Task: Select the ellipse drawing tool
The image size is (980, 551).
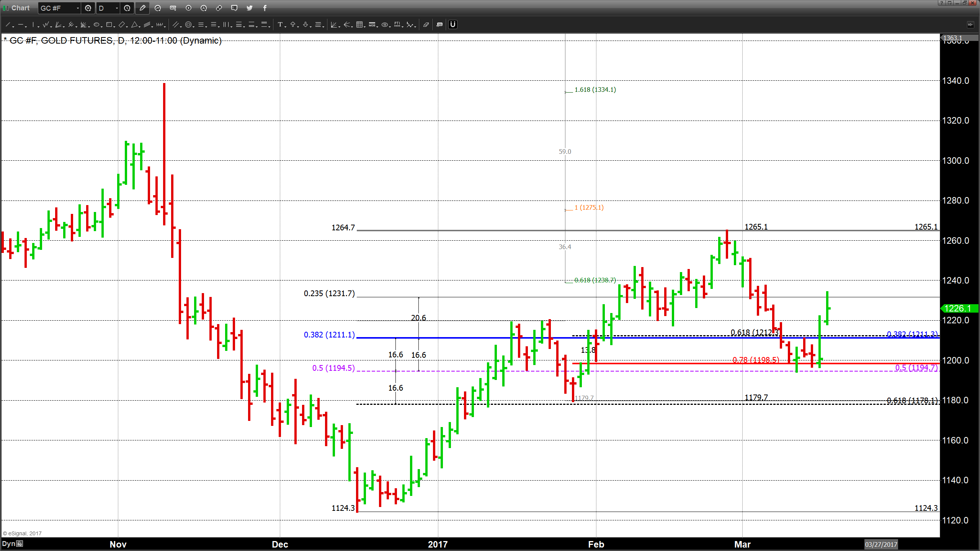Action: click(96, 25)
